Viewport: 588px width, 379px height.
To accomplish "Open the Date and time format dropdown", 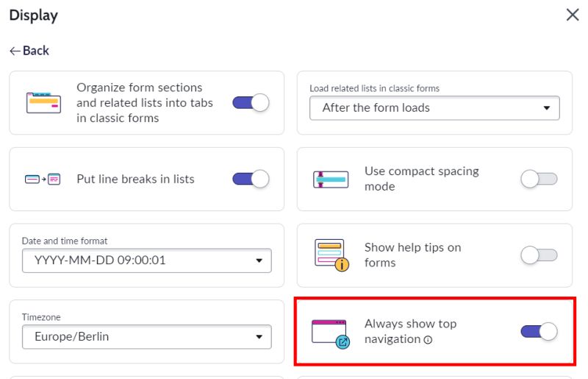I will (146, 261).
